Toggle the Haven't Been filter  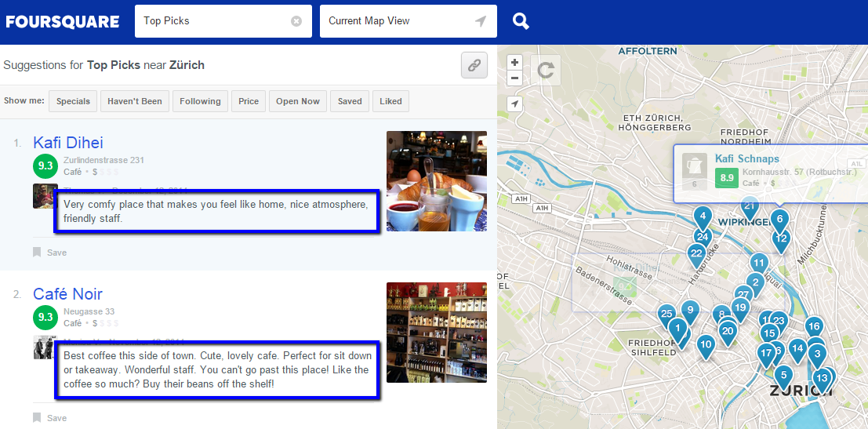[135, 101]
